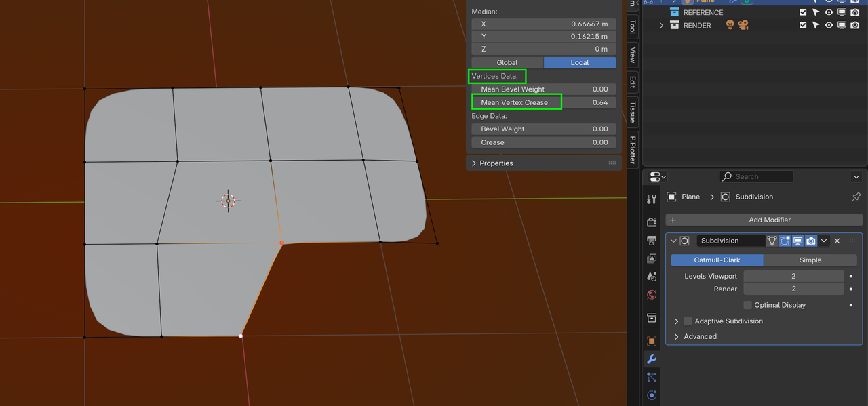This screenshot has height=406, width=868.
Task: Disable REFERENCE collection in viewports monitor icon
Action: click(842, 12)
